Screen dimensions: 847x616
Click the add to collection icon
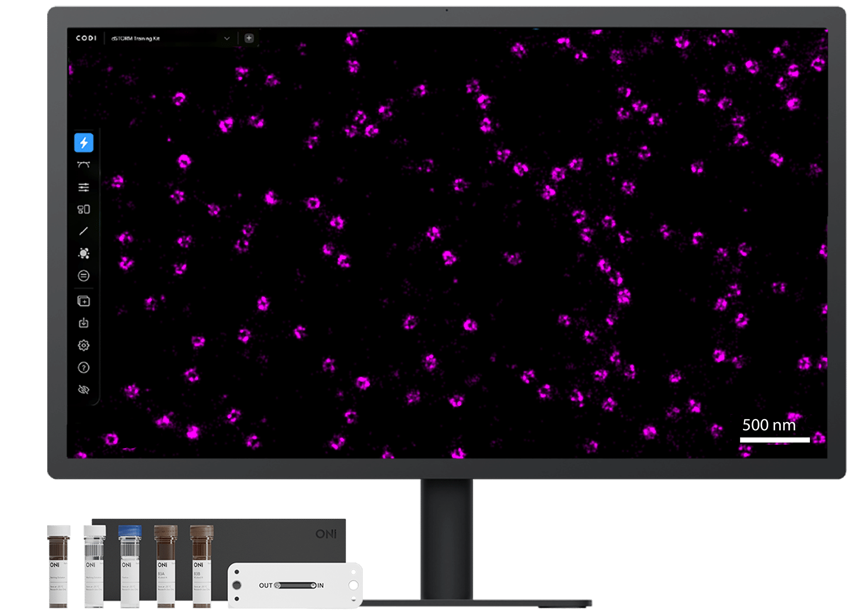pyautogui.click(x=84, y=301)
